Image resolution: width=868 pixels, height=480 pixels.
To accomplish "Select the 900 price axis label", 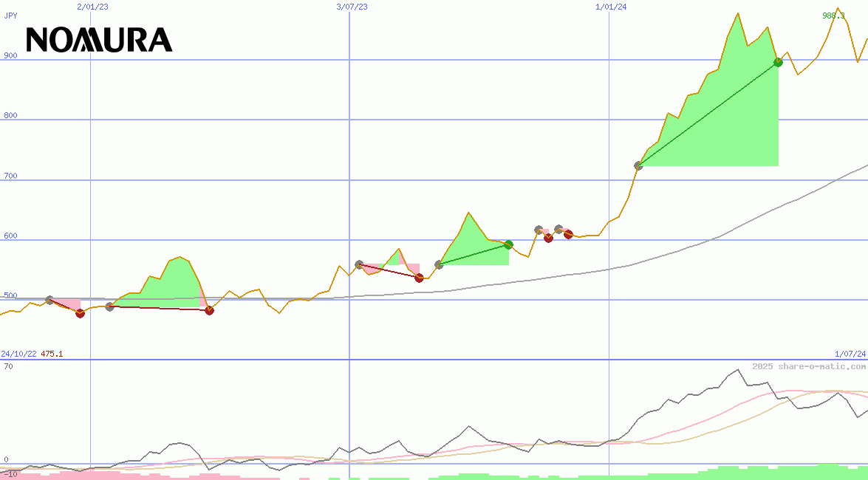I will (10, 55).
